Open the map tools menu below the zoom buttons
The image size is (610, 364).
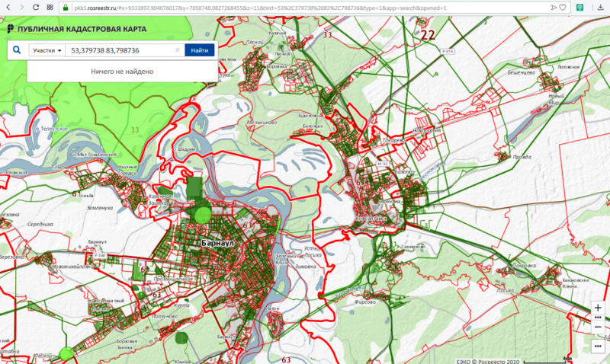click(598, 346)
